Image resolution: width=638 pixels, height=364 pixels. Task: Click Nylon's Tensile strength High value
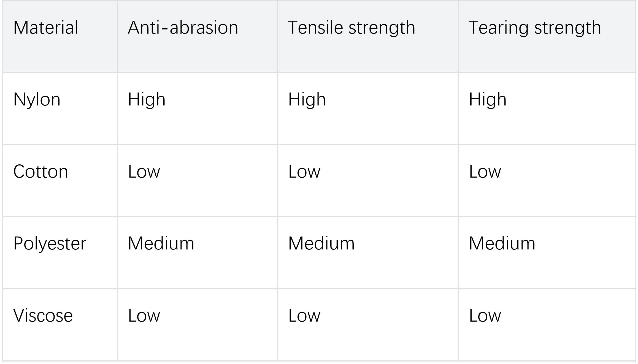pos(307,99)
